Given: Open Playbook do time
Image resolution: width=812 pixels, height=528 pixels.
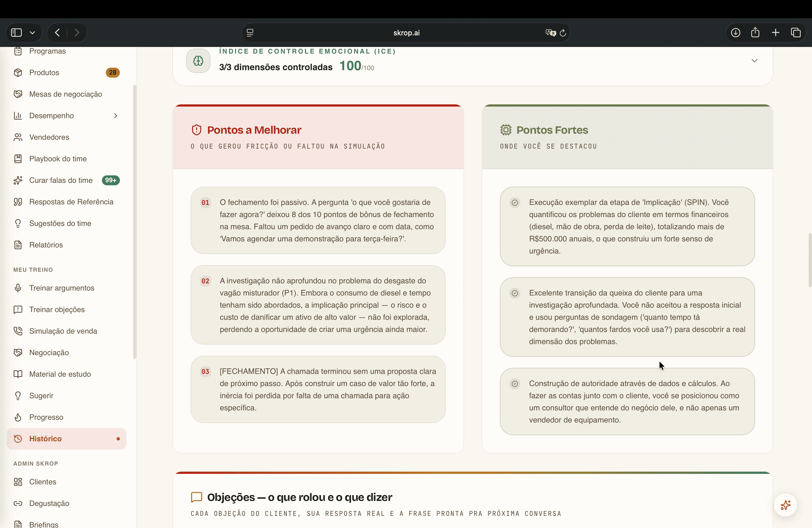Looking at the screenshot, I should 67,159.
